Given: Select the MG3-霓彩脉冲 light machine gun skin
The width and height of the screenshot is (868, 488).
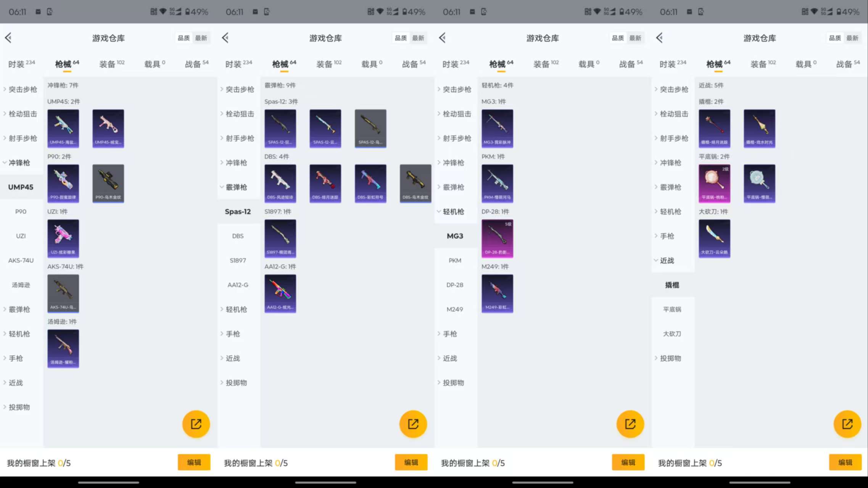Looking at the screenshot, I should point(498,129).
